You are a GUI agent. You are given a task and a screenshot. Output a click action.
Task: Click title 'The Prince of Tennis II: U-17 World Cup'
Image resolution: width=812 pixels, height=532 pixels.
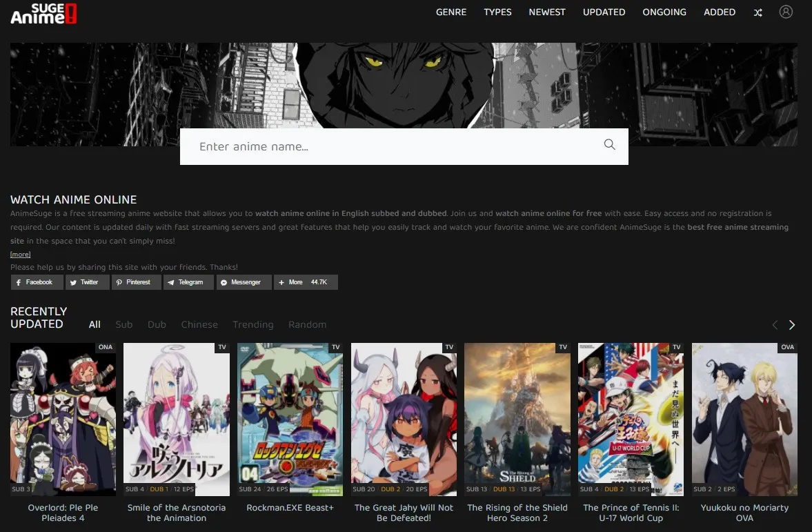point(631,513)
